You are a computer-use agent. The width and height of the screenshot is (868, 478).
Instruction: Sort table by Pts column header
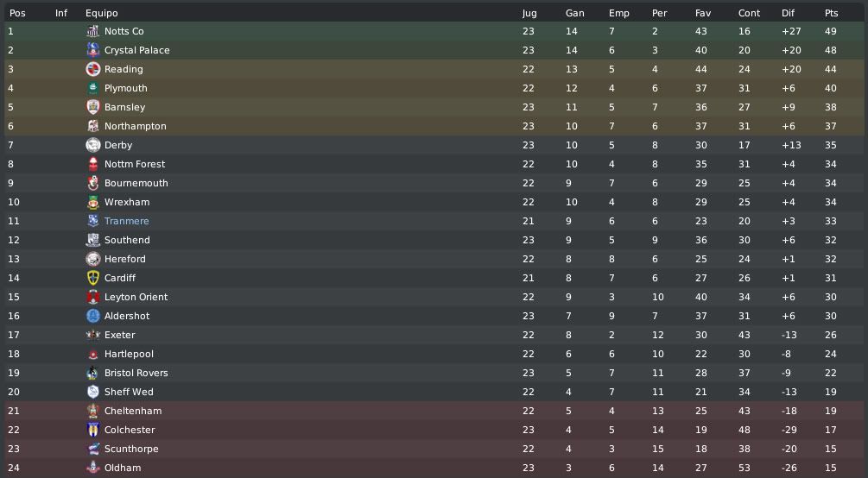[832, 13]
